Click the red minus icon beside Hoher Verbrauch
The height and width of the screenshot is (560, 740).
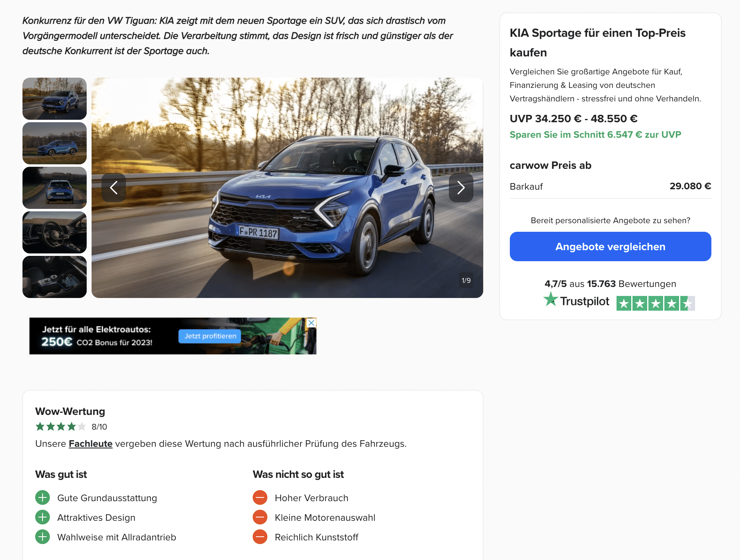pos(260,497)
